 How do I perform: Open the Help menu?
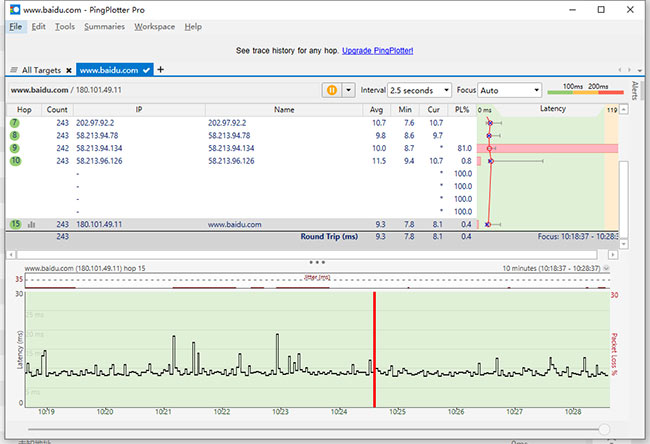tap(193, 27)
